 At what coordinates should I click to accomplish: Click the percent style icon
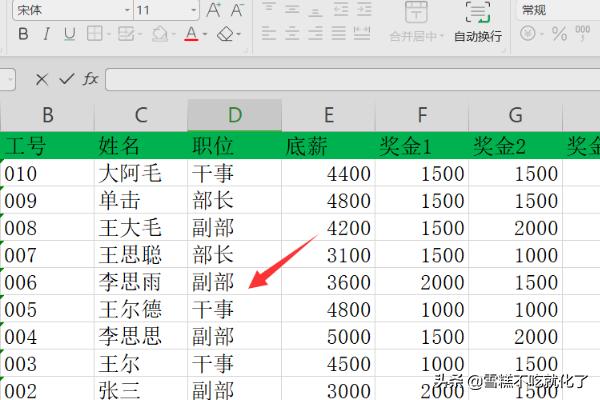coord(558,35)
